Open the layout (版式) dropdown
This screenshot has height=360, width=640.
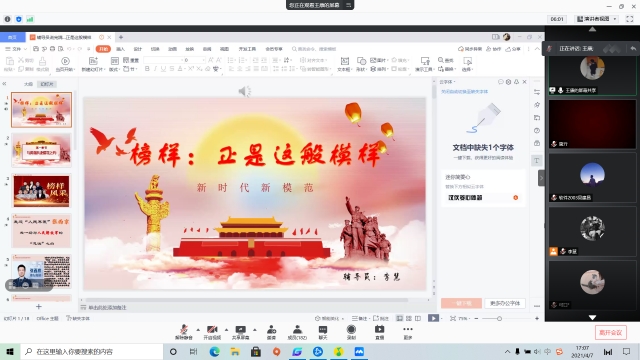[114, 64]
